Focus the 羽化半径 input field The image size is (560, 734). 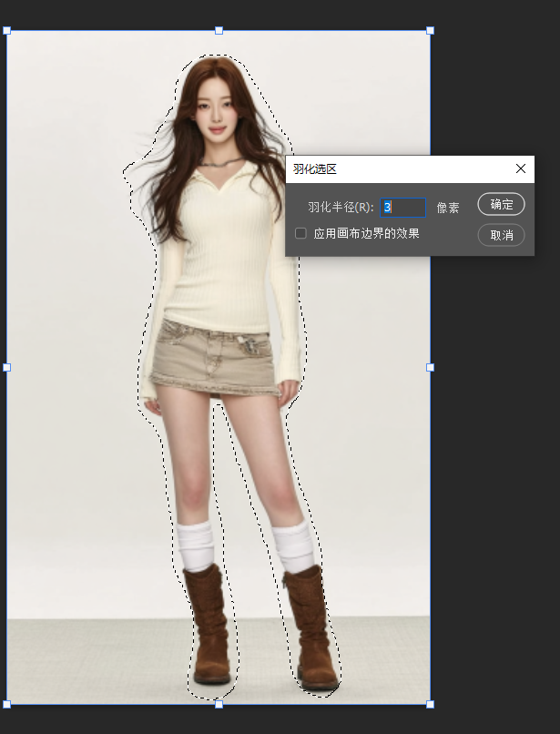[x=402, y=208]
